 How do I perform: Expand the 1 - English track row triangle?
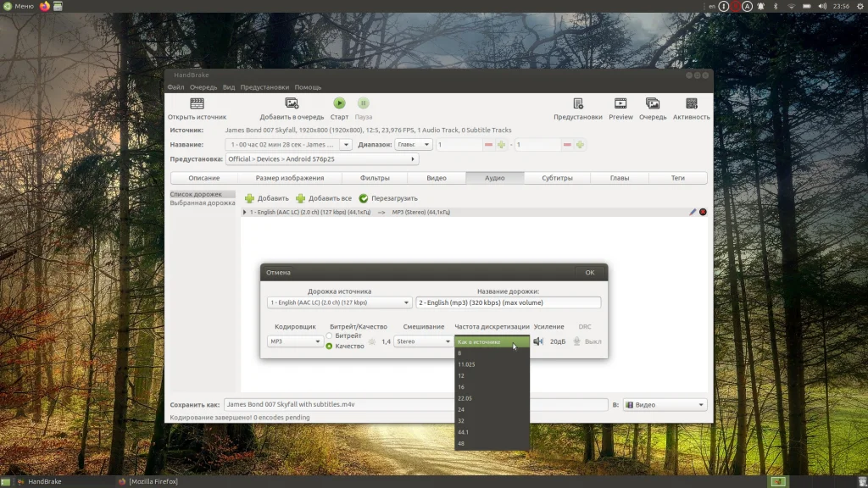[245, 212]
